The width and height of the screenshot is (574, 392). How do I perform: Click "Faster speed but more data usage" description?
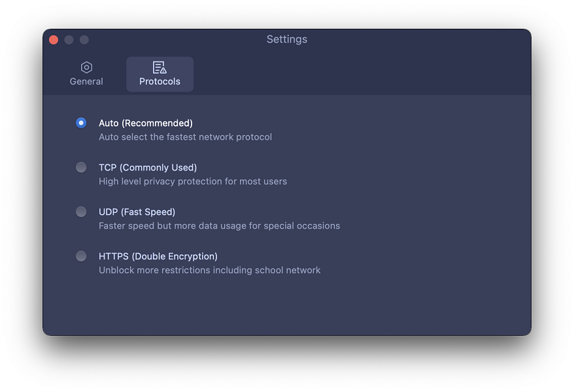tap(219, 226)
